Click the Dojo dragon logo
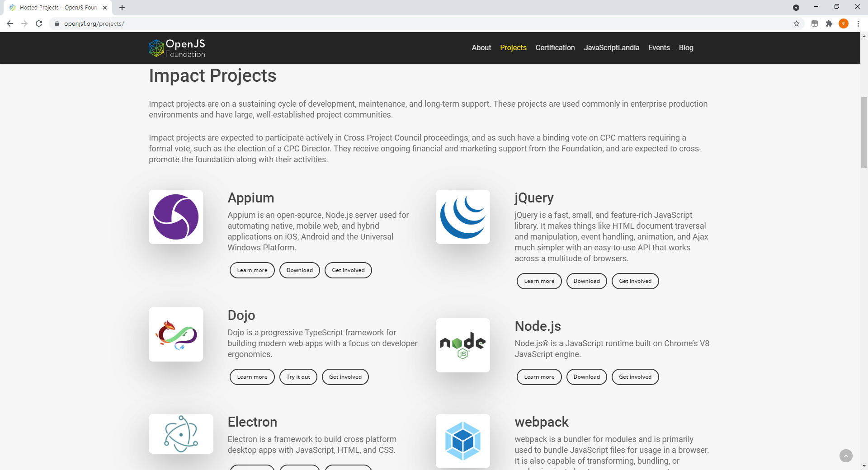The image size is (868, 470). point(176,334)
